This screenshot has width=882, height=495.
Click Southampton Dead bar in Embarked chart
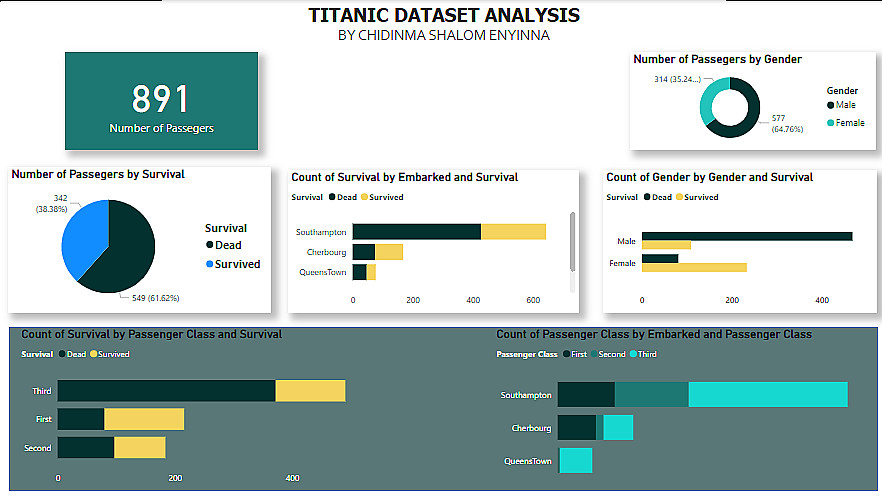417,232
